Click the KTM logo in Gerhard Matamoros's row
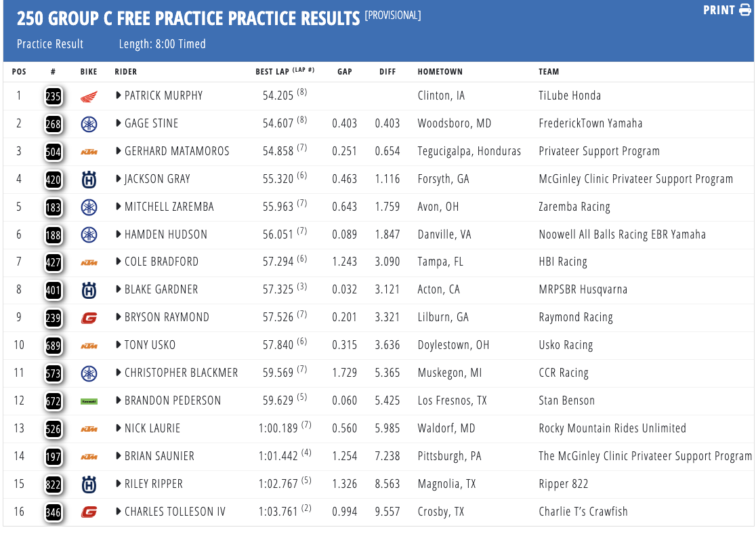 coord(88,152)
